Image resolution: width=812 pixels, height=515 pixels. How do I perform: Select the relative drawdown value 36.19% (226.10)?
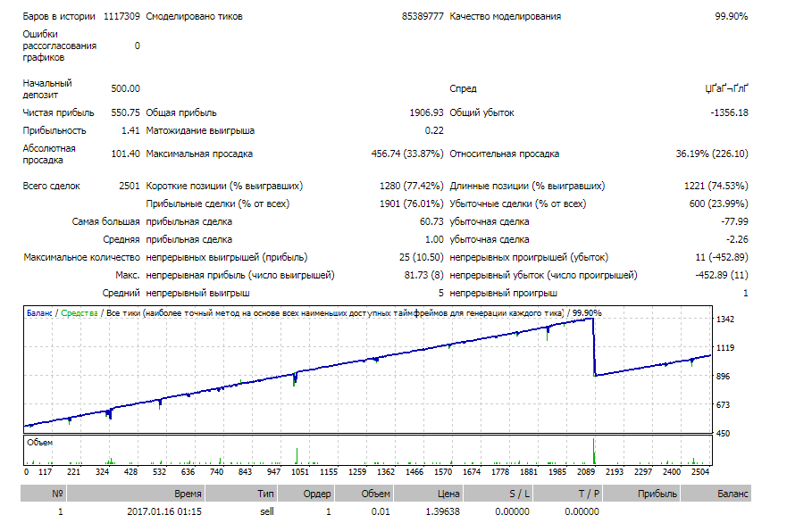coord(712,154)
